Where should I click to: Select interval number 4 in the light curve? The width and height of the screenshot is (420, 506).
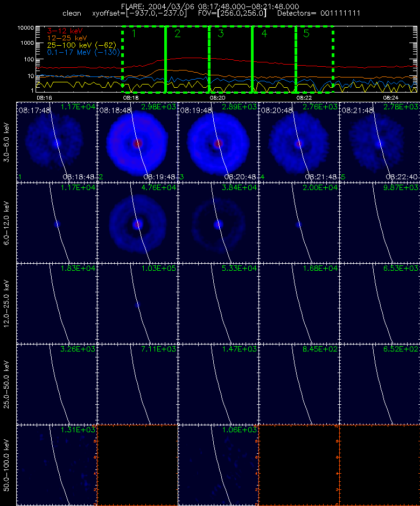point(264,33)
